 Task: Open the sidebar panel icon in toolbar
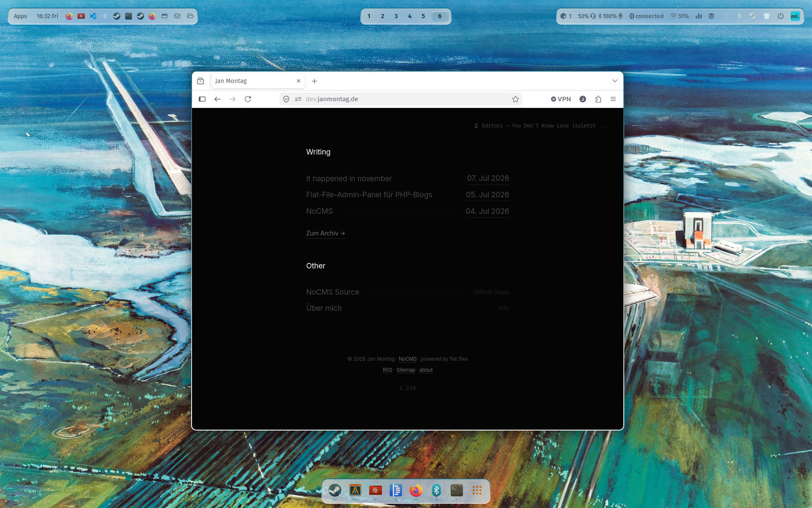tap(202, 99)
